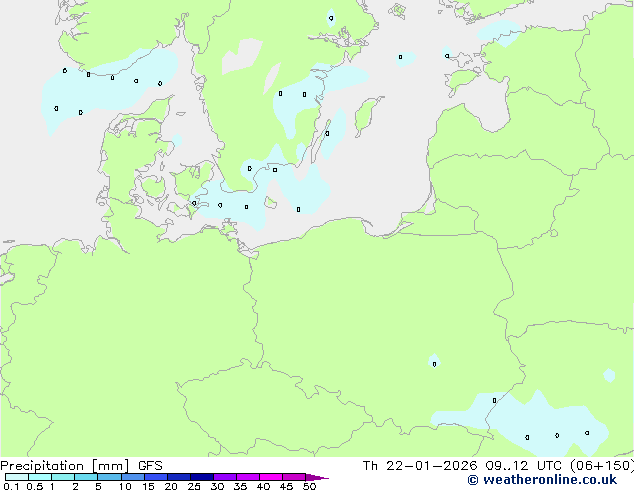The image size is (634, 490).
Task: Click legend swatch between 0.1 and 0.5
Action: (x=17, y=477)
